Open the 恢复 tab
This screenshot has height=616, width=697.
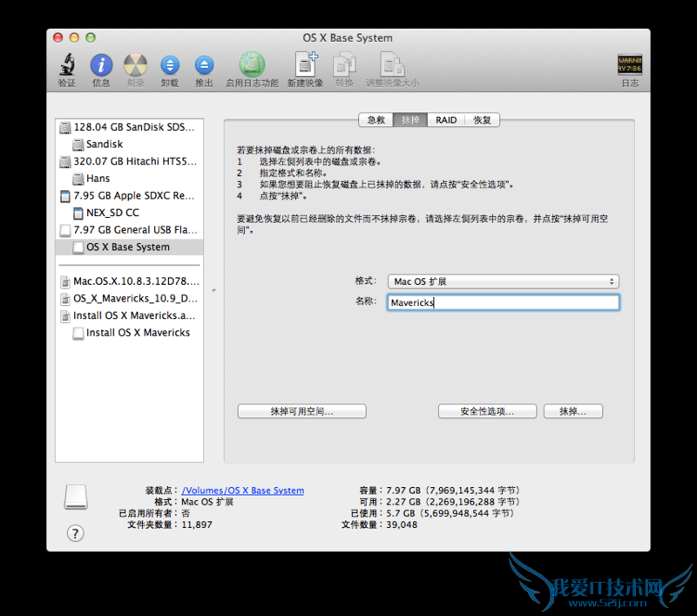coord(482,120)
